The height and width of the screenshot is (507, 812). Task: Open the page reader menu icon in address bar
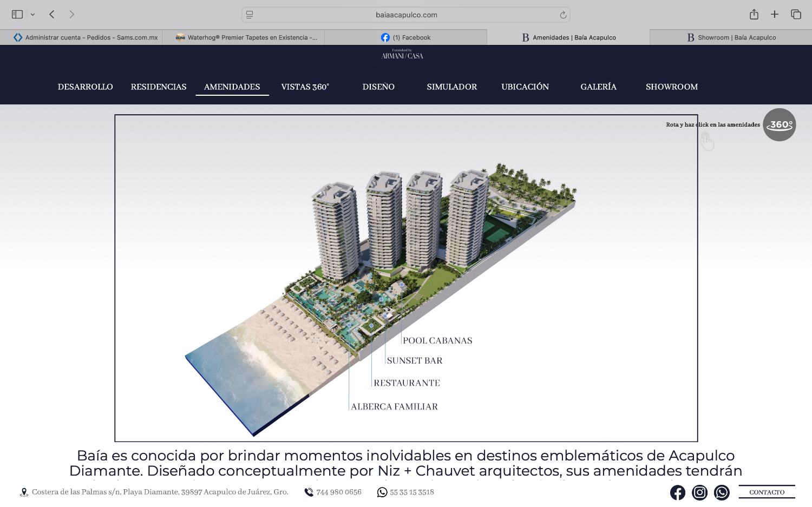coord(250,15)
